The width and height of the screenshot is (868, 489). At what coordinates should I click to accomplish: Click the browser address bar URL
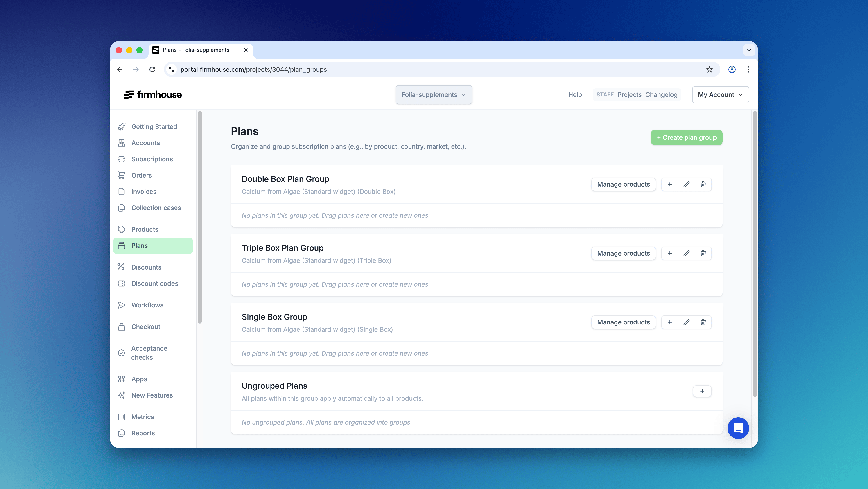coord(253,69)
